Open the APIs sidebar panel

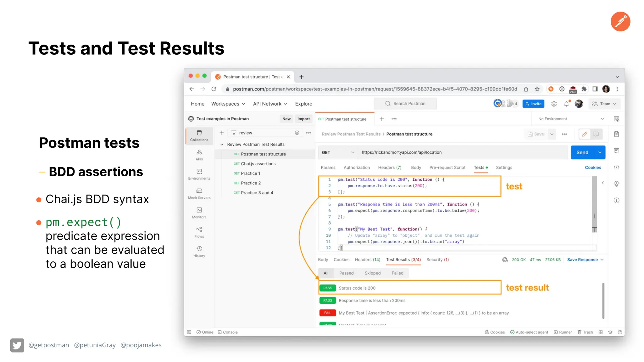point(199,155)
